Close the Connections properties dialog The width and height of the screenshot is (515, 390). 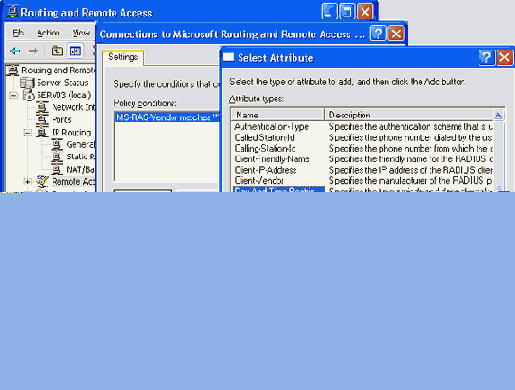[x=396, y=34]
